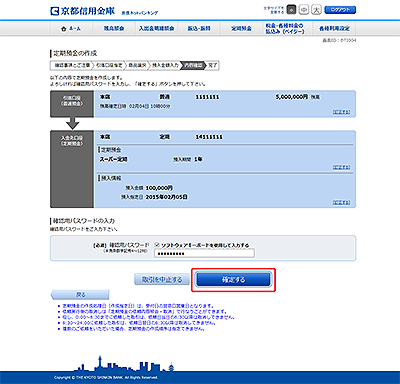
Task: Click the ログアウト logout button
Action: [340, 10]
